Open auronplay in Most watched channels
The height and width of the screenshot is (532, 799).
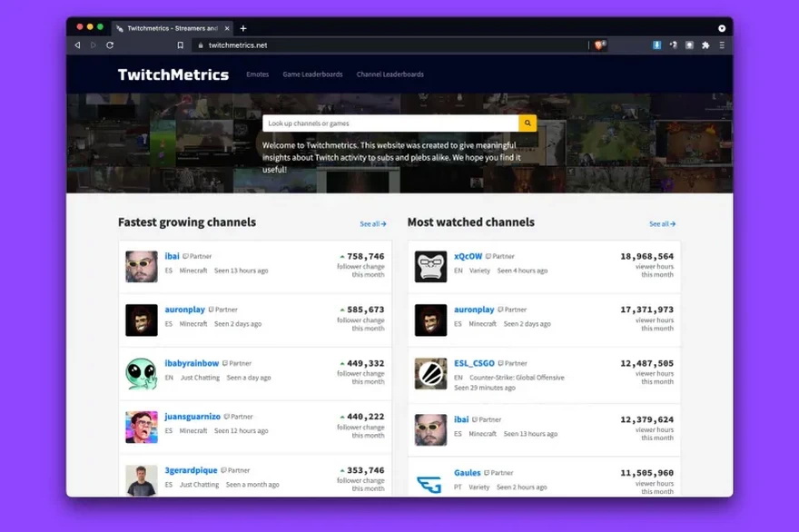[474, 310]
